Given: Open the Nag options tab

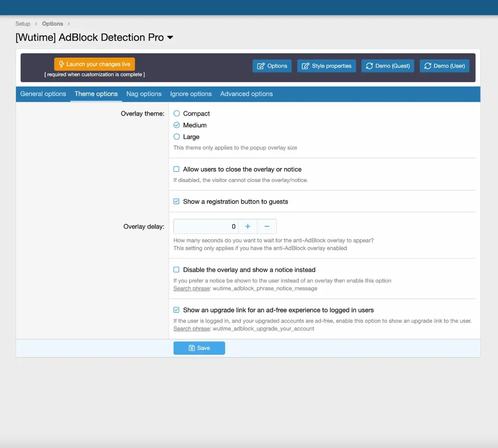Looking at the screenshot, I should coord(144,94).
